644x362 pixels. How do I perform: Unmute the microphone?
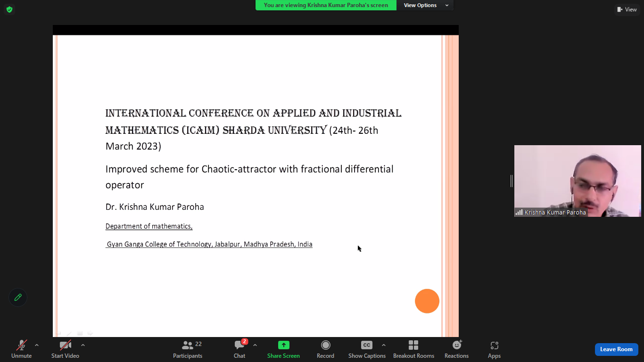[21, 349]
